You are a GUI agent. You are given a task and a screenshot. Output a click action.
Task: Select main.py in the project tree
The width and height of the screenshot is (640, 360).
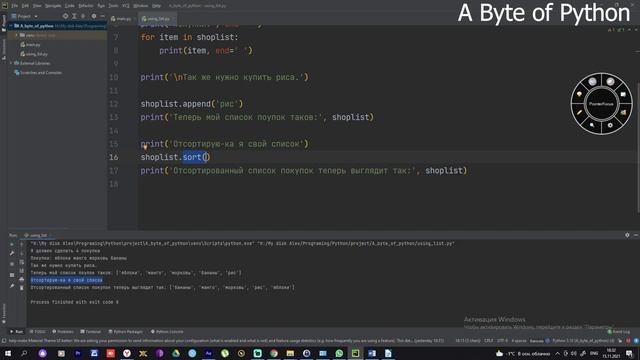pyautogui.click(x=31, y=44)
